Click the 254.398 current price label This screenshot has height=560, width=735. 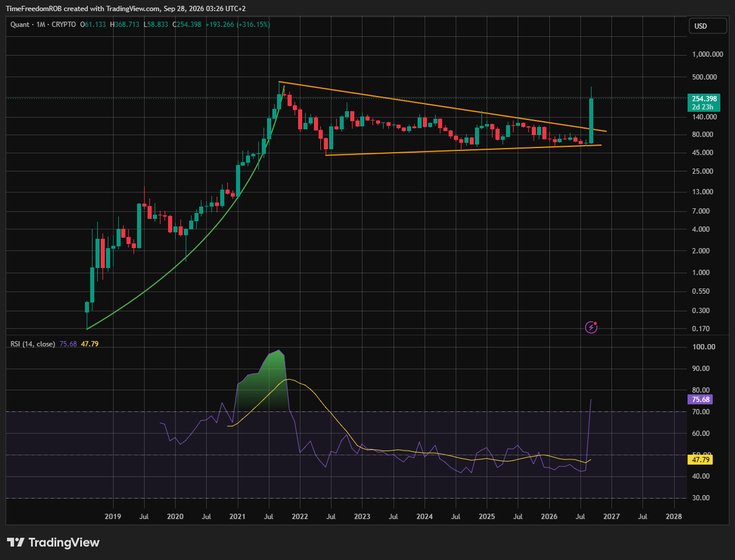(703, 99)
